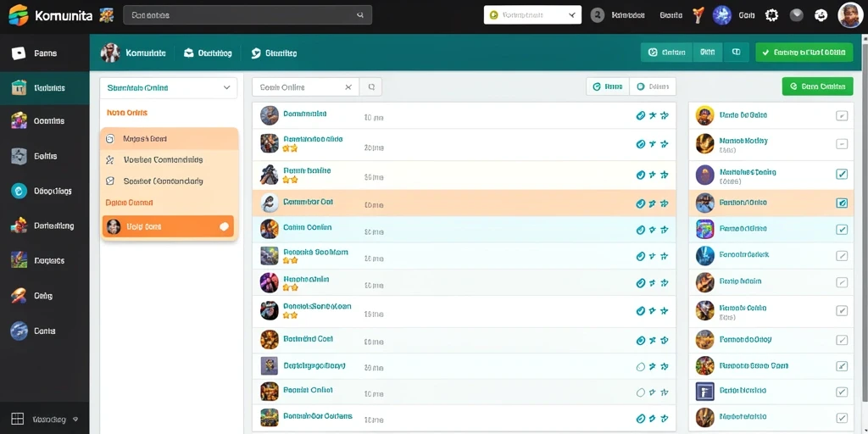Click the text-only middle button in the teal header group
Screen dimensions: 868x434
[x=708, y=53]
